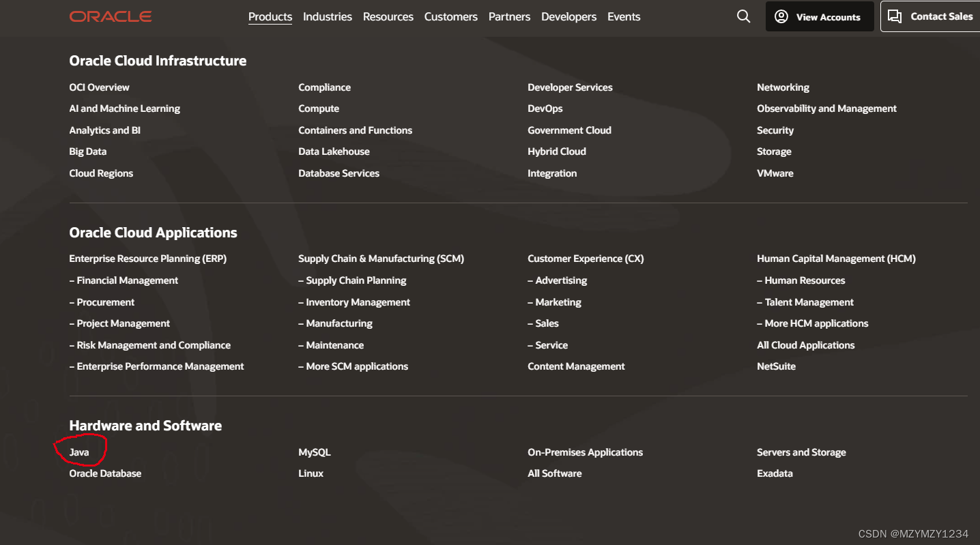Open the Partners menu
The width and height of the screenshot is (980, 545).
click(x=509, y=16)
